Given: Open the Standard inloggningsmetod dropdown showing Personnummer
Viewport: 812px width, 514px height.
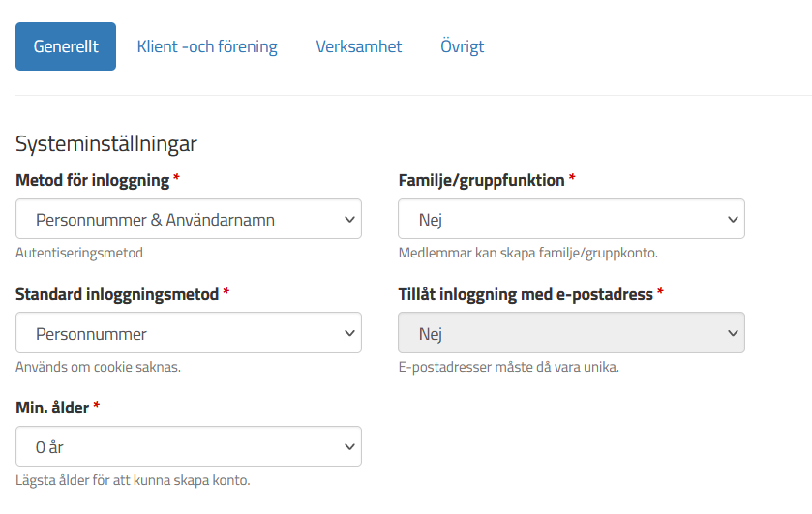Looking at the screenshot, I should coord(189,333).
